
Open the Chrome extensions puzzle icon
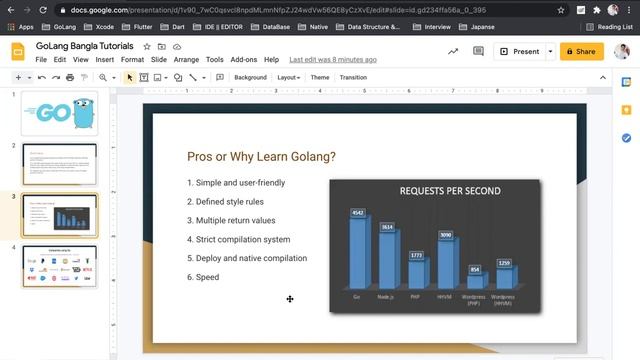point(597,10)
